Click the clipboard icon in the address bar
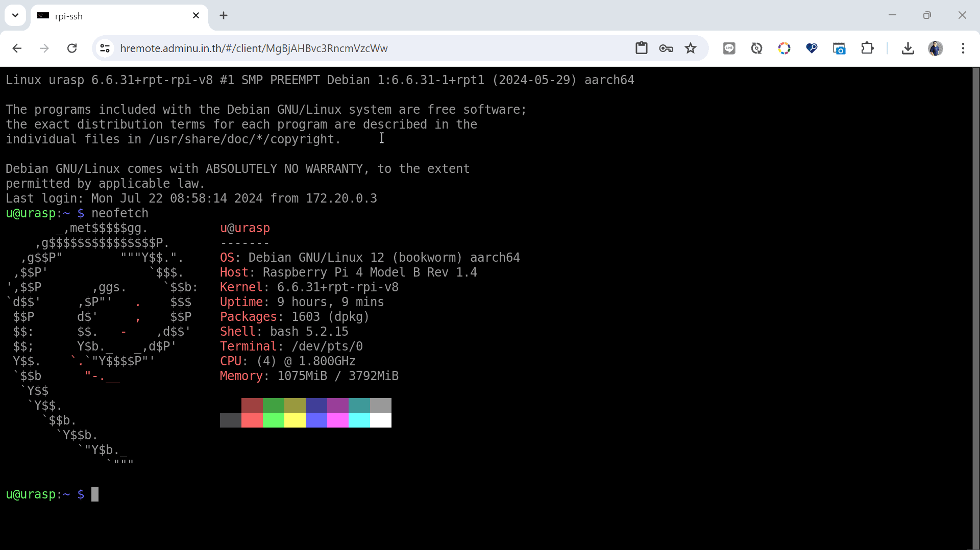 (642, 48)
